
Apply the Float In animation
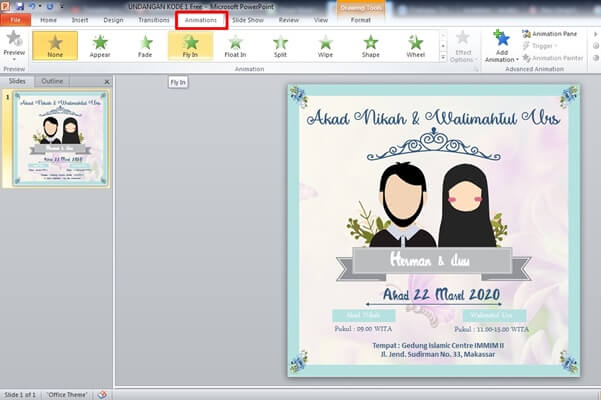(x=235, y=46)
